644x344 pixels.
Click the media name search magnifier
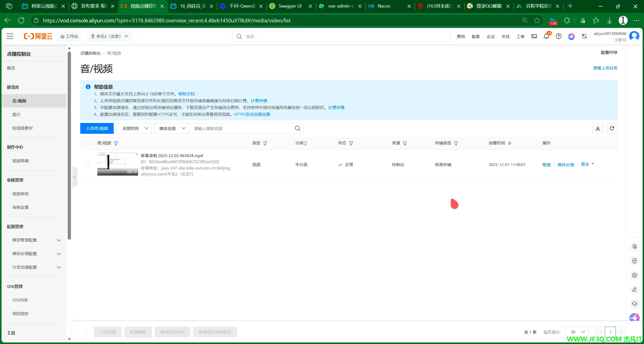pyautogui.click(x=297, y=128)
